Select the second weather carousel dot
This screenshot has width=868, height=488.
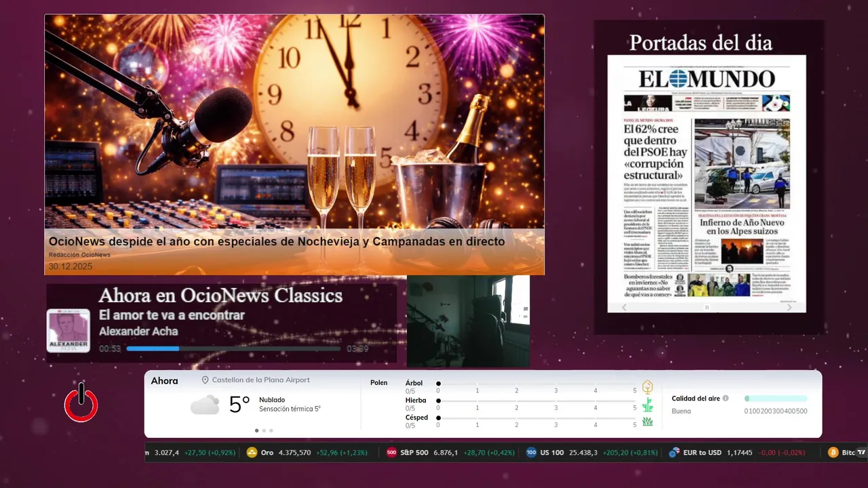click(x=264, y=430)
